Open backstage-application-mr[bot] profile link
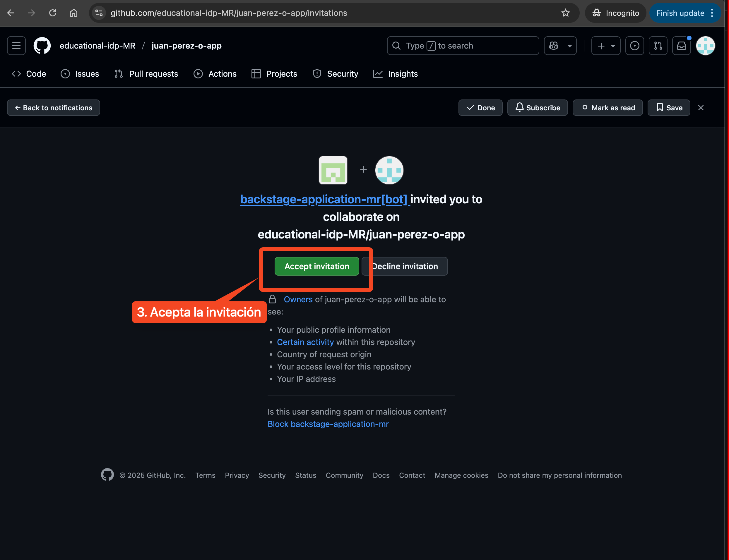The height and width of the screenshot is (560, 729). point(324,199)
